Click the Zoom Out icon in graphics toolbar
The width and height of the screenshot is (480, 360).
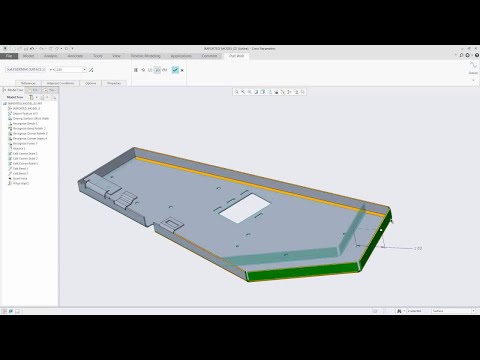pos(249,92)
